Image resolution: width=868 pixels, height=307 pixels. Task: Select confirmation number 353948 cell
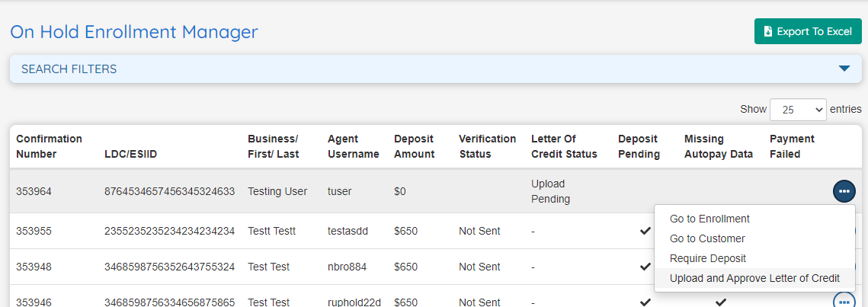pyautogui.click(x=34, y=267)
